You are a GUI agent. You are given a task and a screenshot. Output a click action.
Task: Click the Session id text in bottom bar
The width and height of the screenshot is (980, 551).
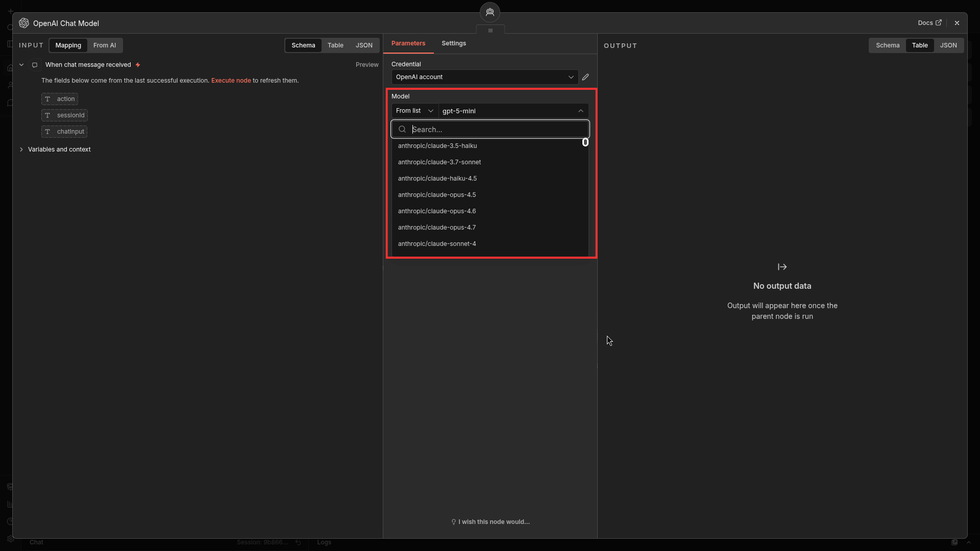(262, 542)
